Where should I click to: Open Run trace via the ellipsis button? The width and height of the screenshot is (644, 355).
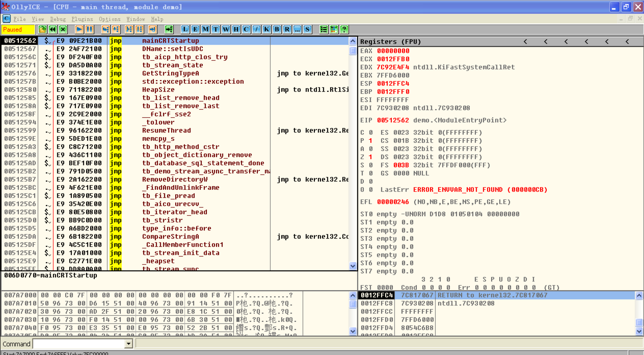(x=298, y=30)
